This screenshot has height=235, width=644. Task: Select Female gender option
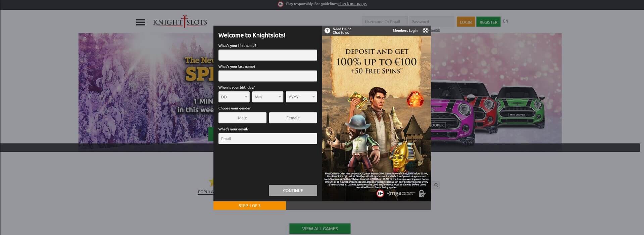[293, 118]
